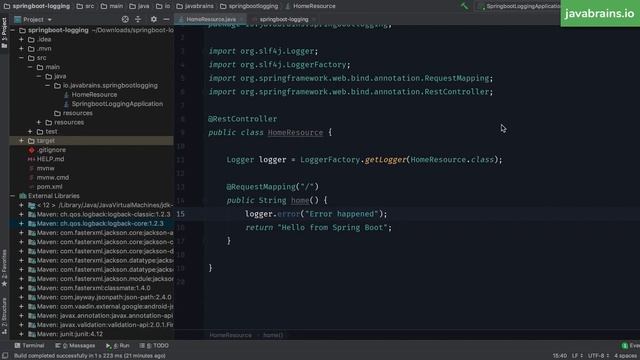Click breadcrumb main folder
640x360 pixels.
pos(112,6)
